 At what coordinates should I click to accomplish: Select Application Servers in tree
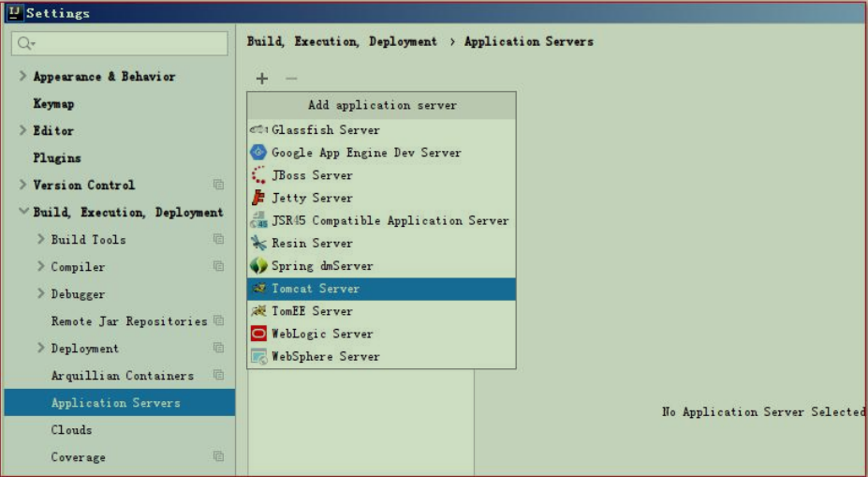tap(120, 402)
